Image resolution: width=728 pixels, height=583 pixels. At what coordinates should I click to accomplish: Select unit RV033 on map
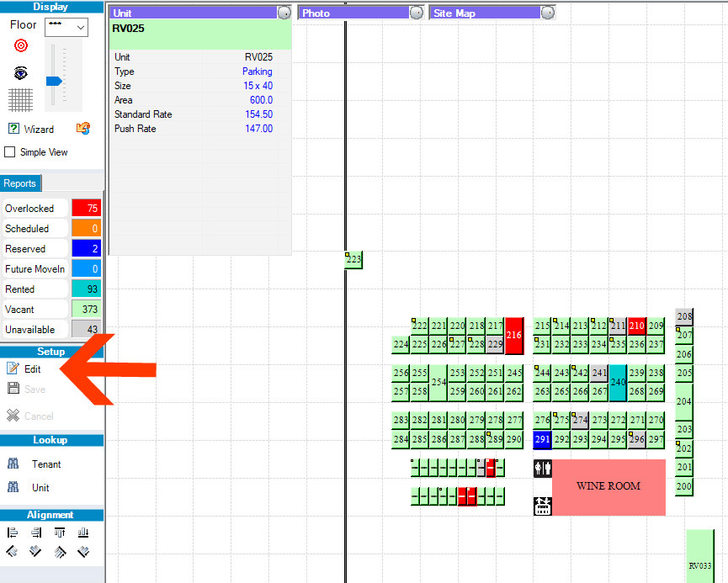coord(700,556)
